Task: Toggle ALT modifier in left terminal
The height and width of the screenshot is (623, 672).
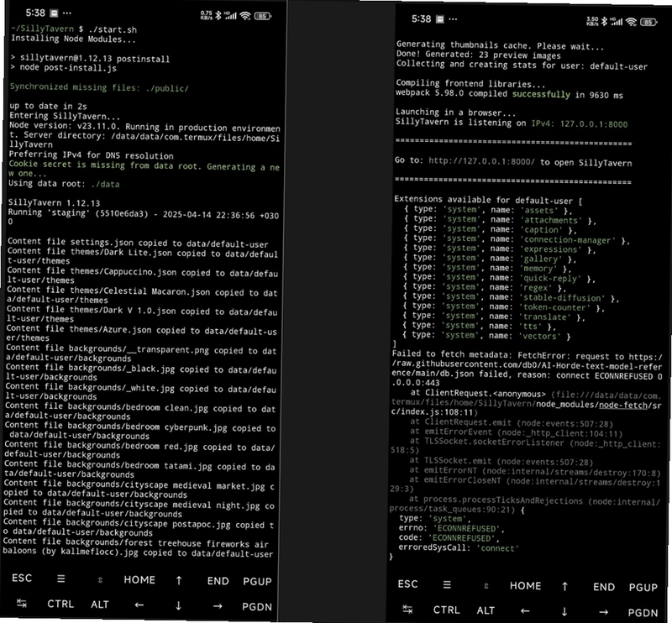Action: tap(99, 605)
